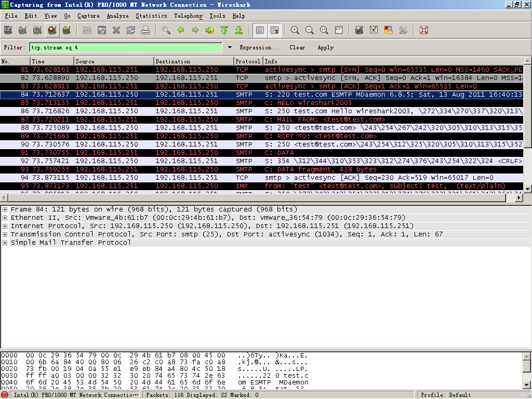Screen dimensions: 532x399
Task: Open a capture file icon
Action: (x=87, y=30)
